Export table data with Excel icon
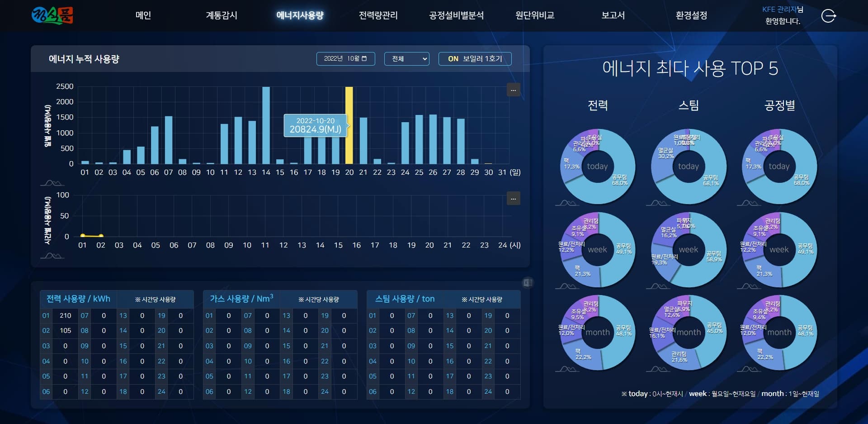 point(527,283)
